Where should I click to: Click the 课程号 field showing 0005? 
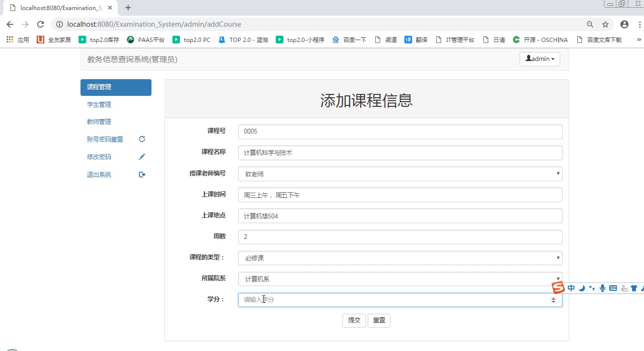tap(400, 132)
